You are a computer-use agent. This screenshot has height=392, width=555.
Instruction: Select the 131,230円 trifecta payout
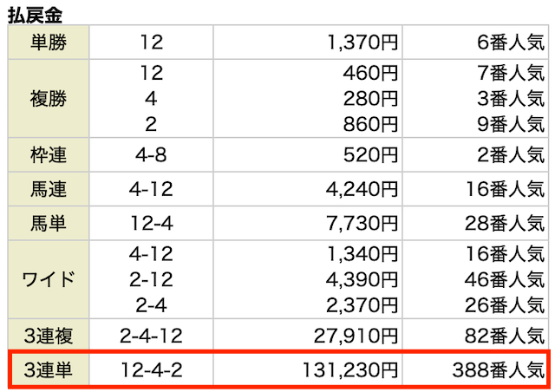pos(350,370)
